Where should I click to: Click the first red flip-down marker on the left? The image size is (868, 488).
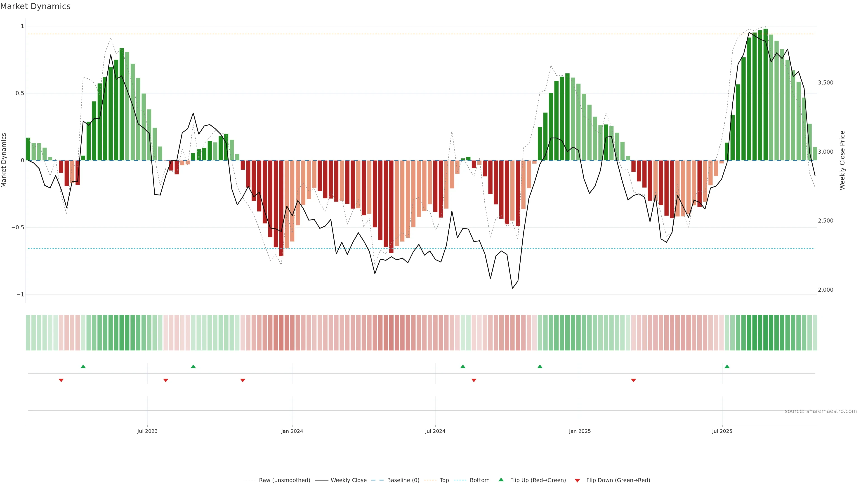61,380
